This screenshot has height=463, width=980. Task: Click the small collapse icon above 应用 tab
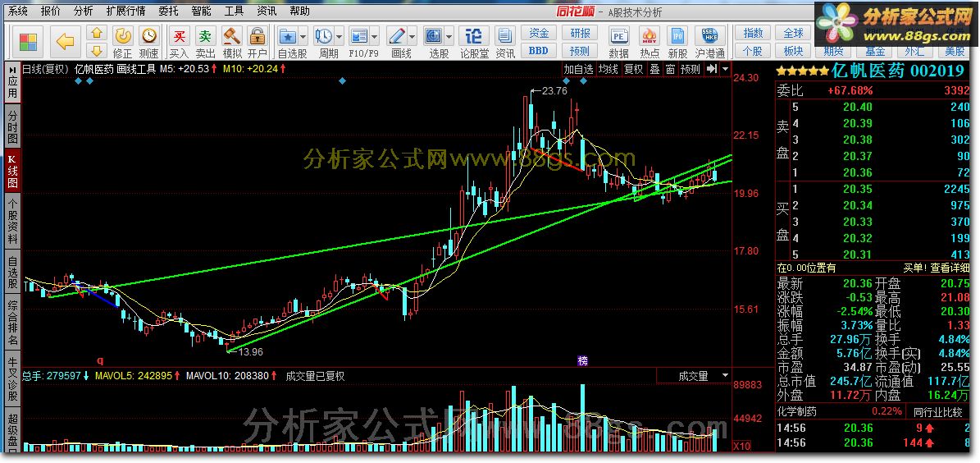click(12, 69)
